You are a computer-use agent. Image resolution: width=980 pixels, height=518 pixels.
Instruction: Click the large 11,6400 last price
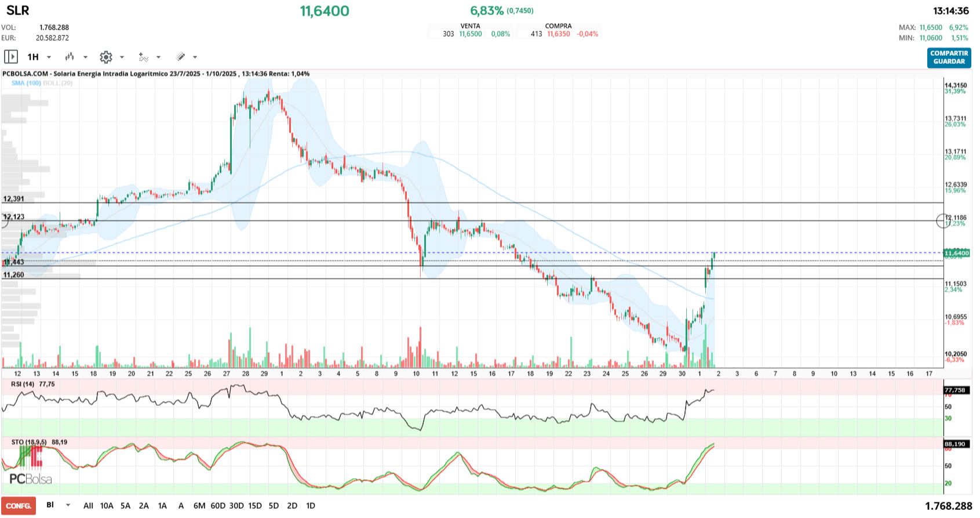click(325, 11)
